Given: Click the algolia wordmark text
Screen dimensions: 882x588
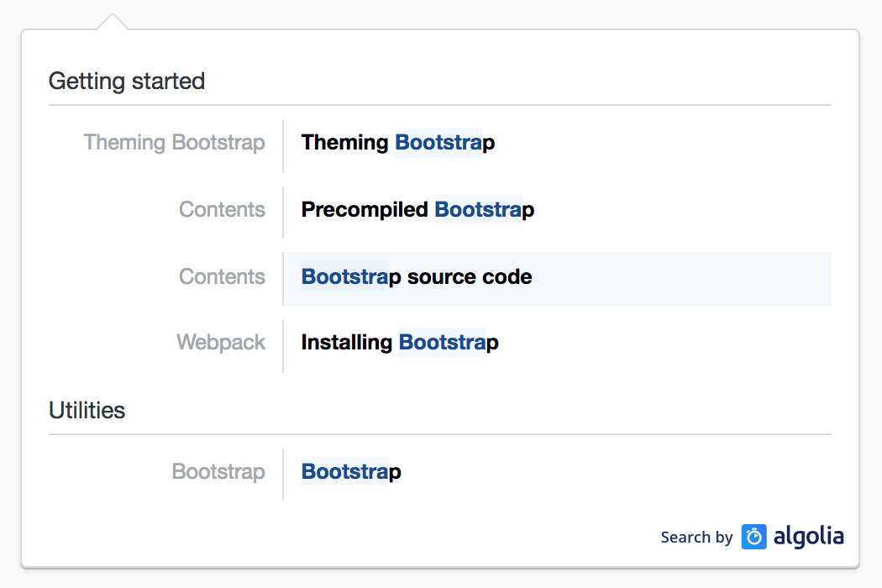Looking at the screenshot, I should [x=808, y=536].
